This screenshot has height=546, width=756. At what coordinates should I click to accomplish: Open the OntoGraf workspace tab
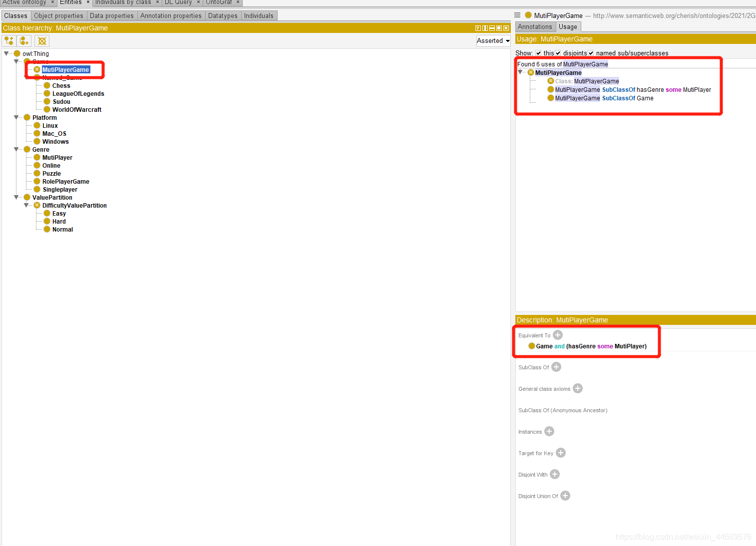tap(219, 2)
